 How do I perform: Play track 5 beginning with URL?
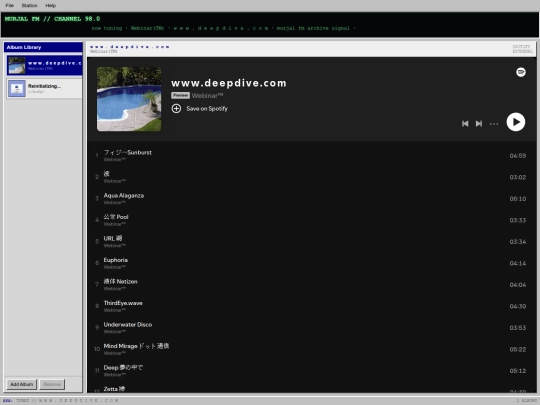click(312, 241)
